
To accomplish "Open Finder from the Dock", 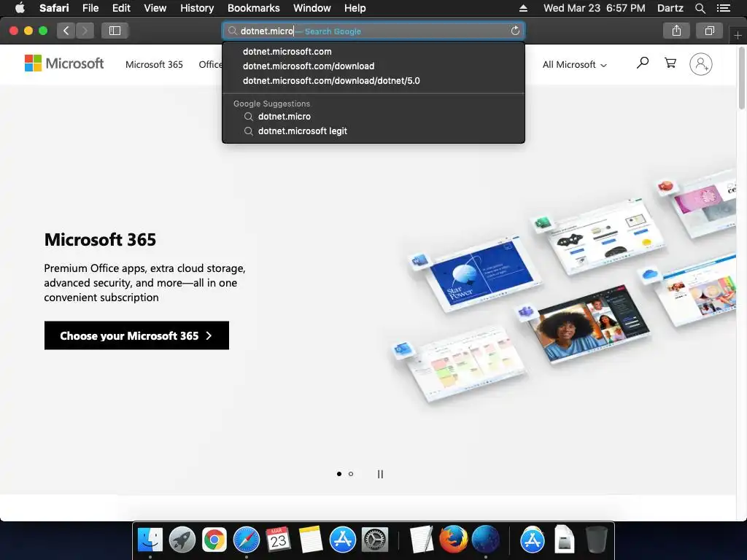I will pos(150,540).
